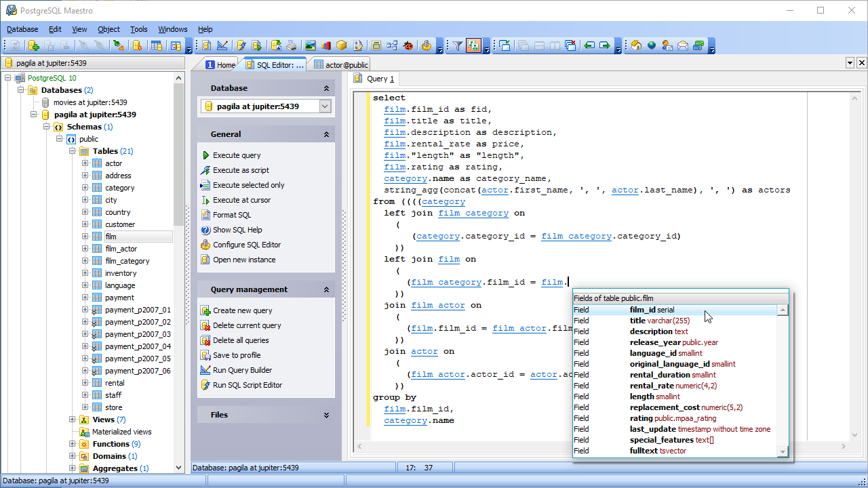Click the close all windows toolbar icon
The height and width of the screenshot is (488, 868).
[570, 45]
